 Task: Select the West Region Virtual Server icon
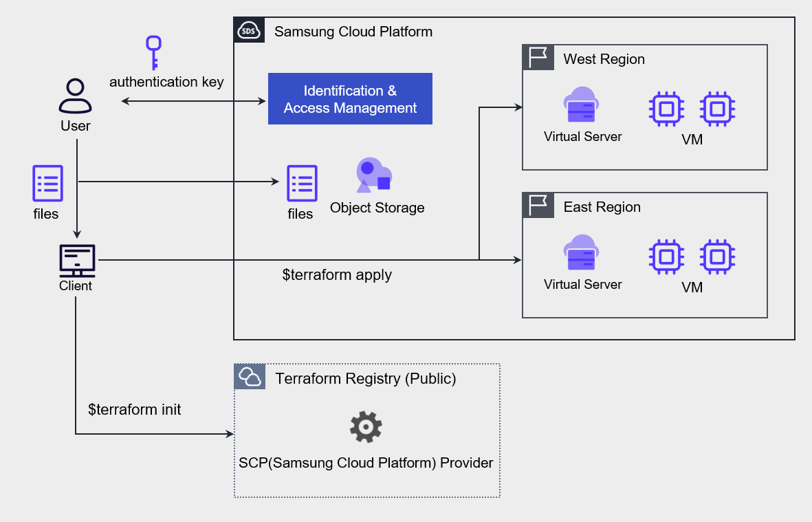[x=582, y=105]
